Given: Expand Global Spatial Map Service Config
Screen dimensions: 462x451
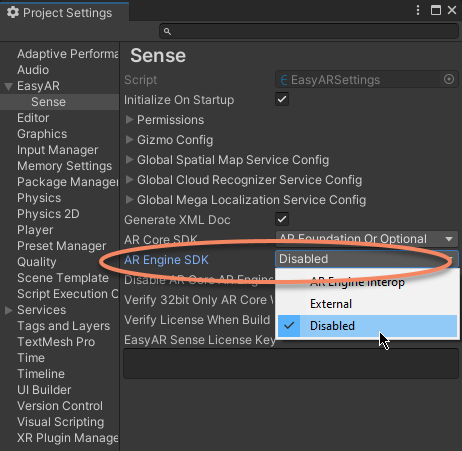Looking at the screenshot, I should pos(129,159).
